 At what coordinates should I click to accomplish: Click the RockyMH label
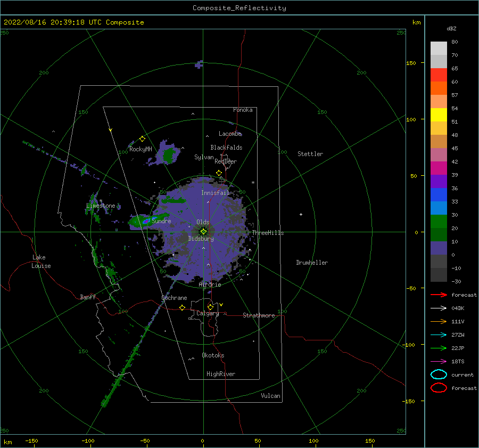(141, 149)
